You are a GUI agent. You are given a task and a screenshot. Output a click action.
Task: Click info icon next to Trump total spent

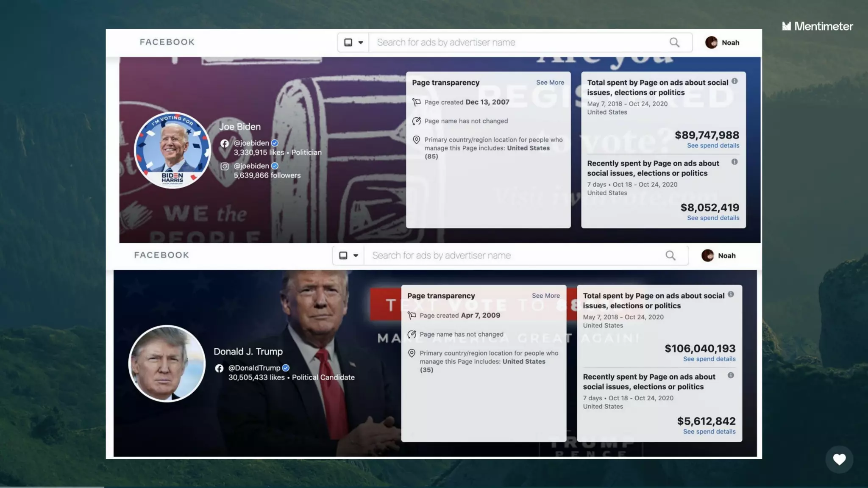[731, 294]
